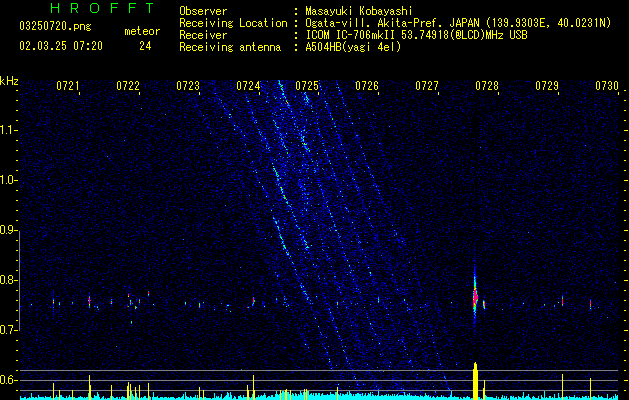The width and height of the screenshot is (629, 400).
Task: Click the ICOM IC-706mkII receiver text
Action: pyautogui.click(x=416, y=35)
